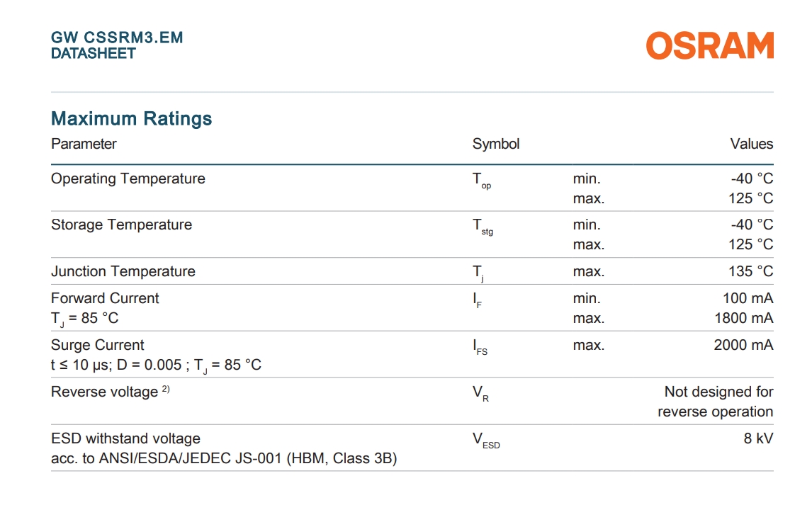Click the Surge Current parameter label
This screenshot has height=522, width=812.
click(x=97, y=345)
